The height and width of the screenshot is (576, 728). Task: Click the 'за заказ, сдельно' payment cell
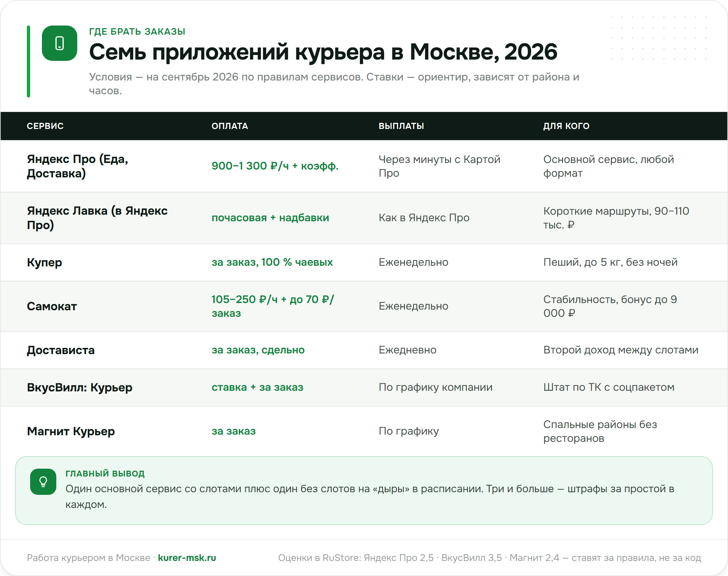(258, 350)
